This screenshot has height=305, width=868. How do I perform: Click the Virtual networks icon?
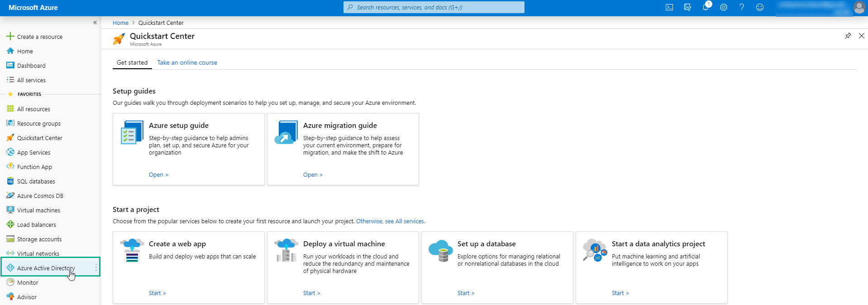pos(10,253)
